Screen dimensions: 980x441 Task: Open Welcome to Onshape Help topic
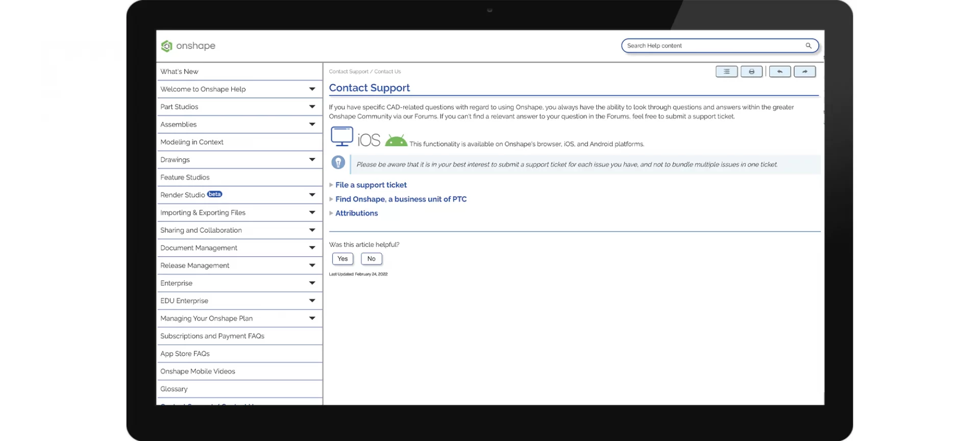click(x=203, y=89)
